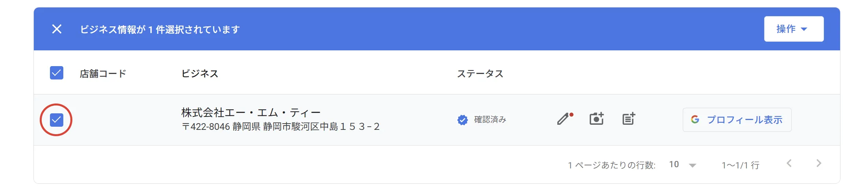Toggle the select-all header checkbox
Viewport: 868px width, 194px height.
[57, 73]
